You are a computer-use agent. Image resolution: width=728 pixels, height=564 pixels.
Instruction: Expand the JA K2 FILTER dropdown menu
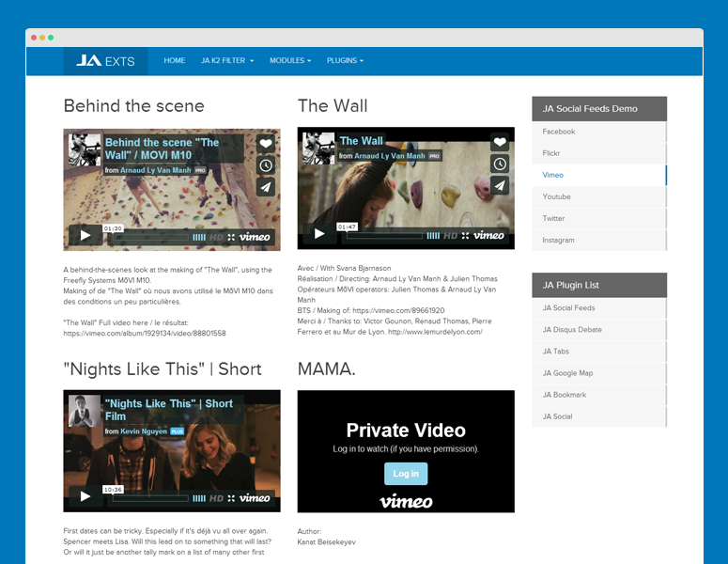coord(227,60)
